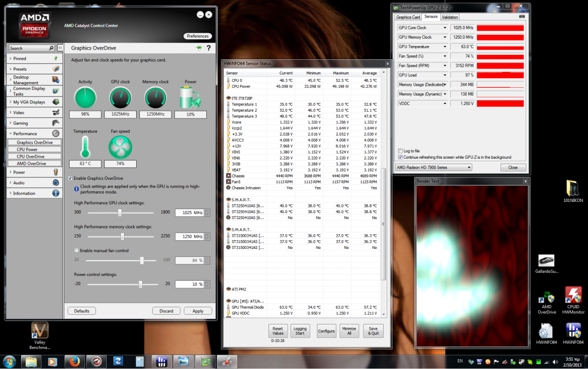Check Log to file in GPU-Z
The width and height of the screenshot is (588, 369).
400,151
